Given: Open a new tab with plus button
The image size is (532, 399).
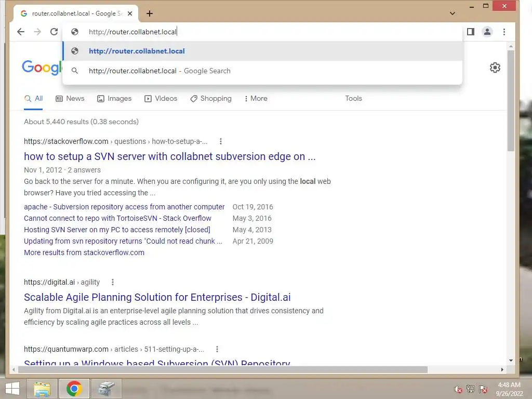Looking at the screenshot, I should click(x=150, y=14).
